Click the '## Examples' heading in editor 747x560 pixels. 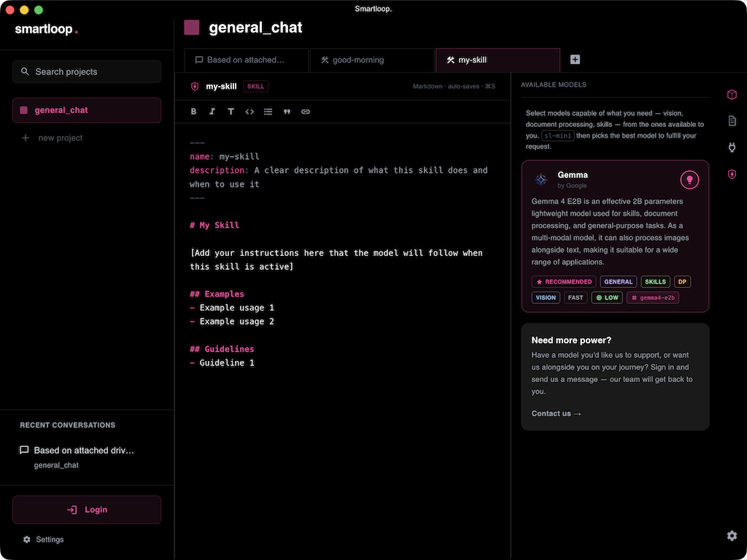tap(217, 294)
